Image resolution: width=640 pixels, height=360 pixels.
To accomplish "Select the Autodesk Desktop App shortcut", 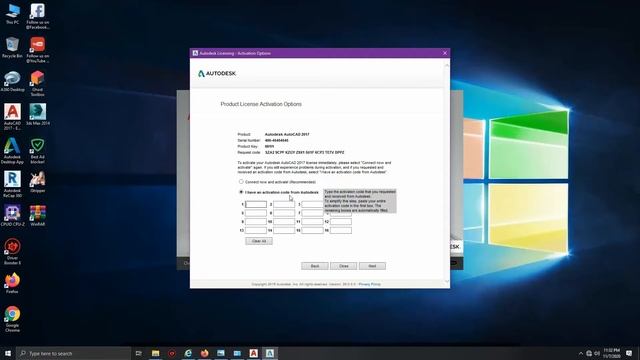I will [x=12, y=151].
